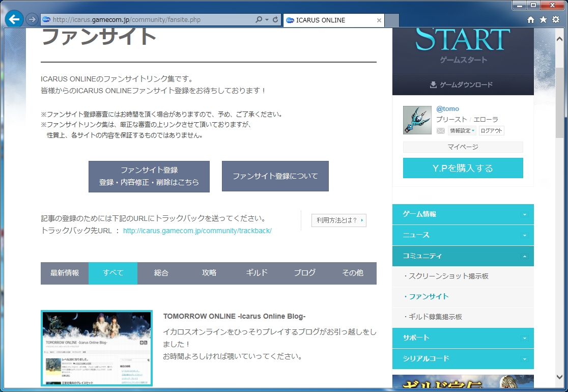Click the browser forward arrow
Image resolution: width=568 pixels, height=392 pixels.
click(32, 19)
